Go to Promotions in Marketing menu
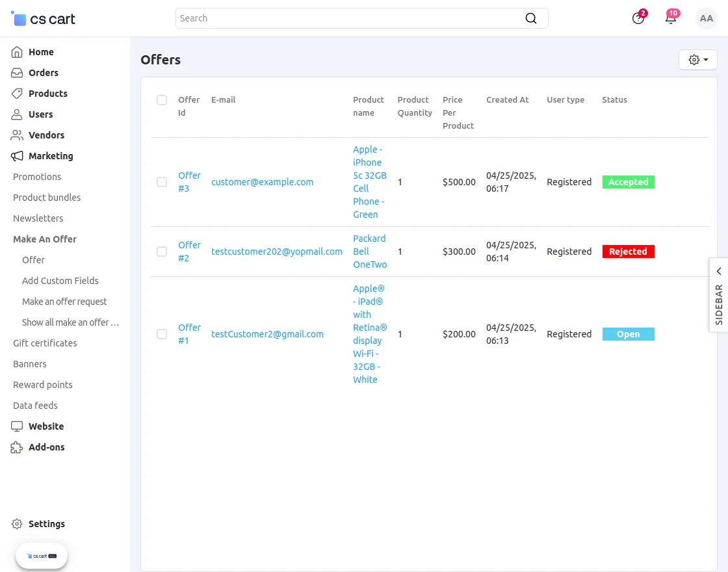 coord(37,177)
